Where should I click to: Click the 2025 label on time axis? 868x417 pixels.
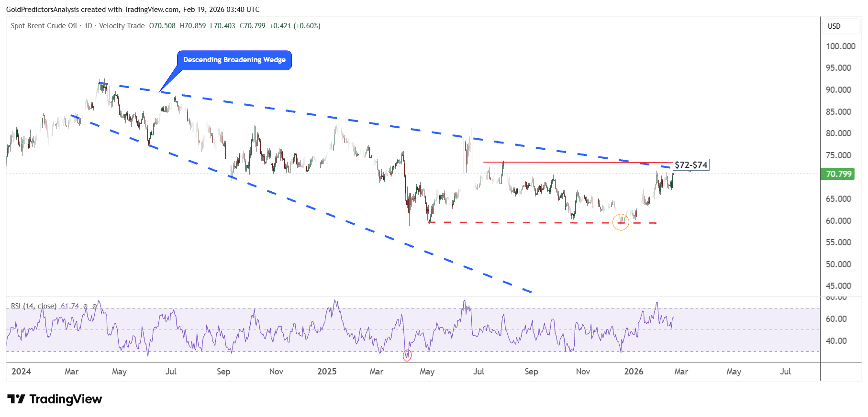[x=327, y=372]
